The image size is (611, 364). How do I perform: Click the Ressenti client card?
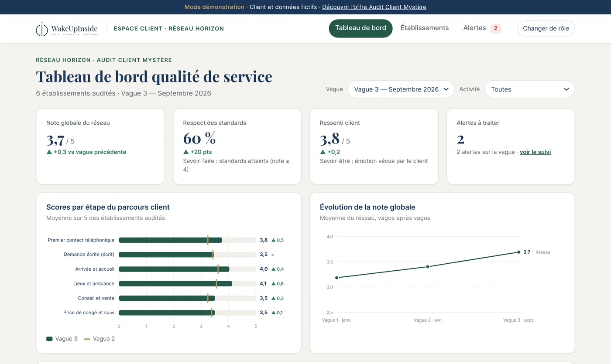click(x=374, y=146)
